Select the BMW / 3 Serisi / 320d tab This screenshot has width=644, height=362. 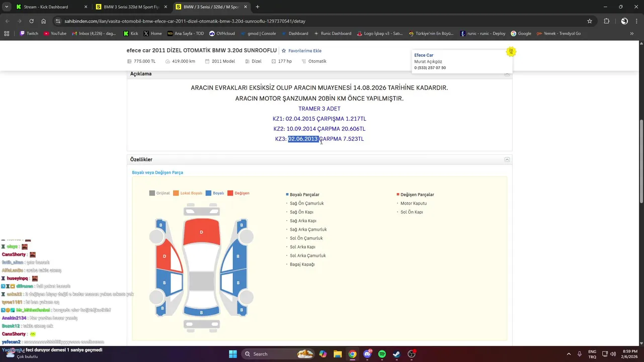pyautogui.click(x=211, y=7)
